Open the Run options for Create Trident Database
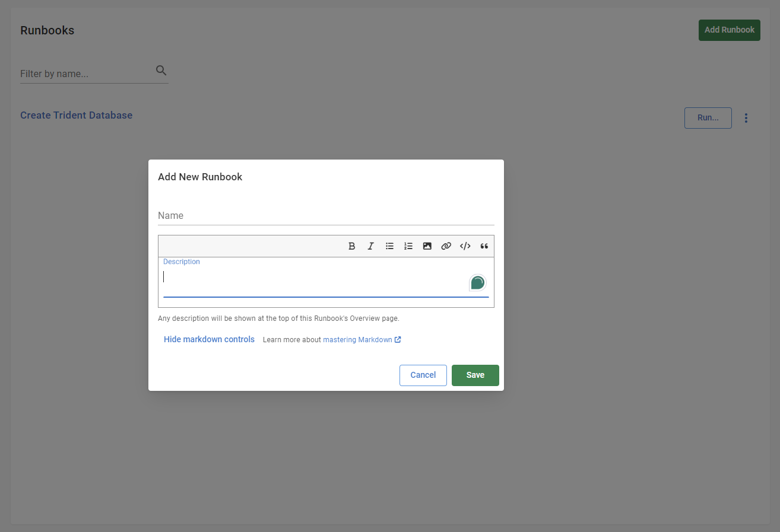Image resolution: width=780 pixels, height=532 pixels. click(x=708, y=117)
